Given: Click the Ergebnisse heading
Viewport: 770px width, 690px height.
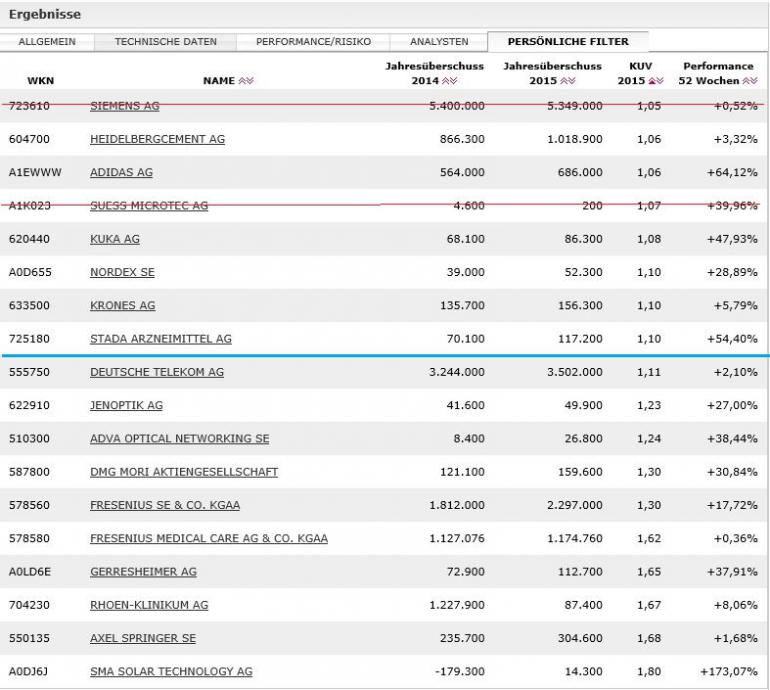Looking at the screenshot, I should tap(45, 14).
